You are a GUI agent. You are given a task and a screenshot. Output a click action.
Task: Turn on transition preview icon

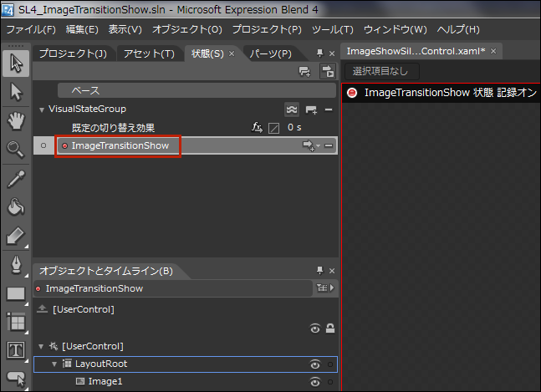pos(328,71)
